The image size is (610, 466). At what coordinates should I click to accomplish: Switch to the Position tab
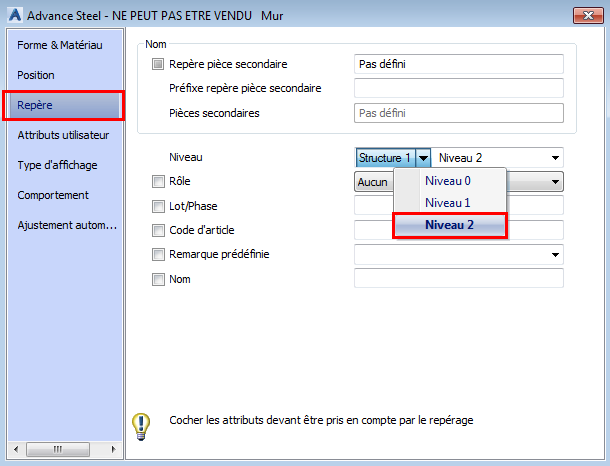(36, 75)
